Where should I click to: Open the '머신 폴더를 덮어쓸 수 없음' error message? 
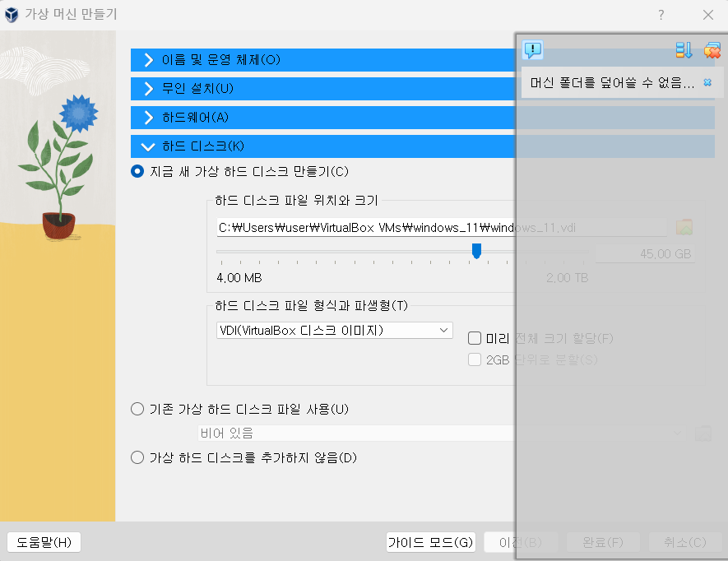[x=612, y=82]
